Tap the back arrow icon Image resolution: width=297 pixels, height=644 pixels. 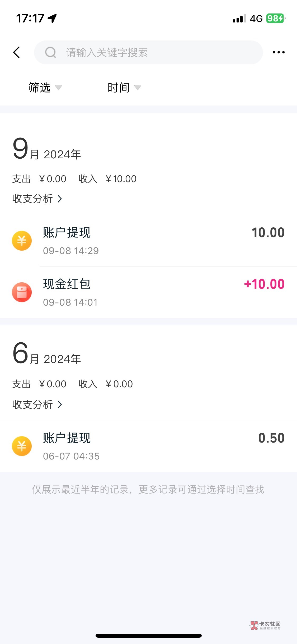(17, 52)
